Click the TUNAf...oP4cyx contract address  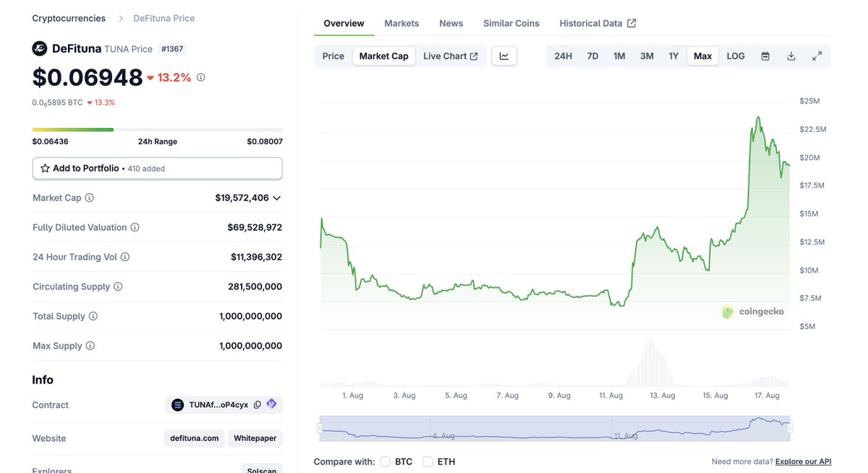coord(218,405)
